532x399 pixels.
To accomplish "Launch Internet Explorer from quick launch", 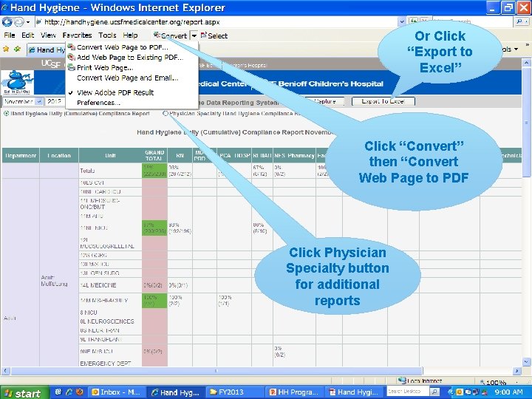I will [69, 392].
